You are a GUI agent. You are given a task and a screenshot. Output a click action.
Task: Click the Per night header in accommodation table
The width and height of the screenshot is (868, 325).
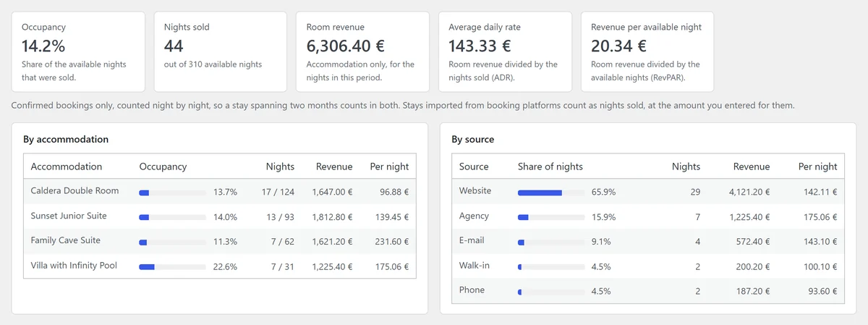389,166
